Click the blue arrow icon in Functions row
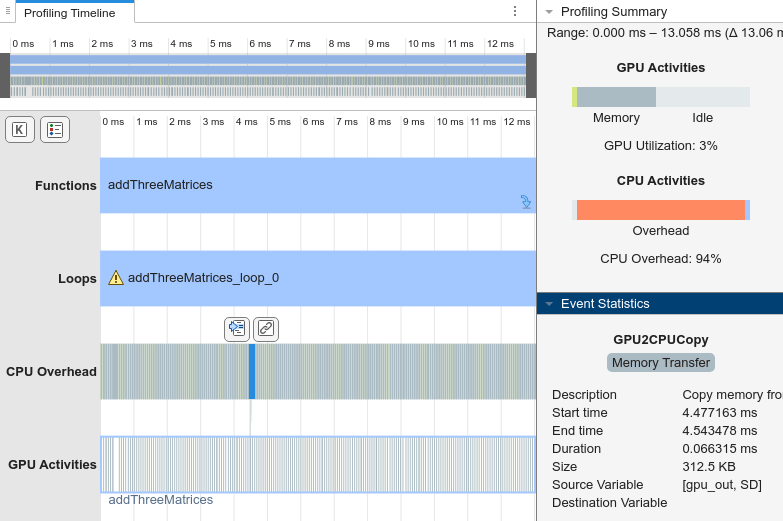The image size is (783, 521). pyautogui.click(x=526, y=202)
